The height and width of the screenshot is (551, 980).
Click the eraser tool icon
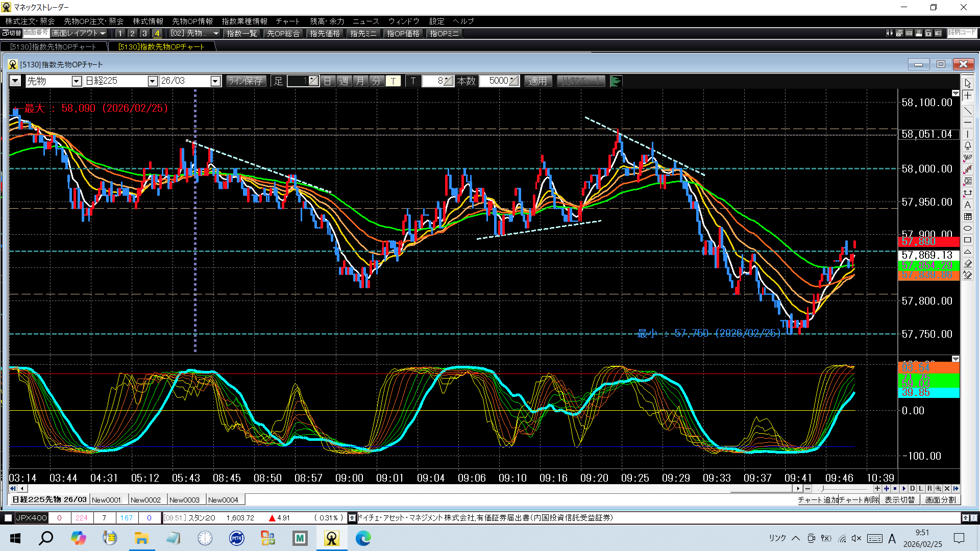[967, 264]
